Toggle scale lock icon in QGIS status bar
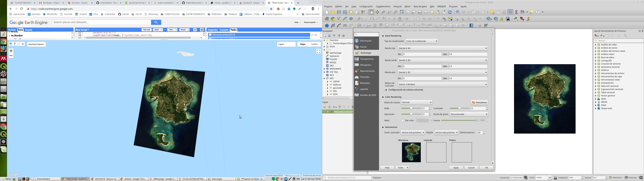 [x=555, y=178]
